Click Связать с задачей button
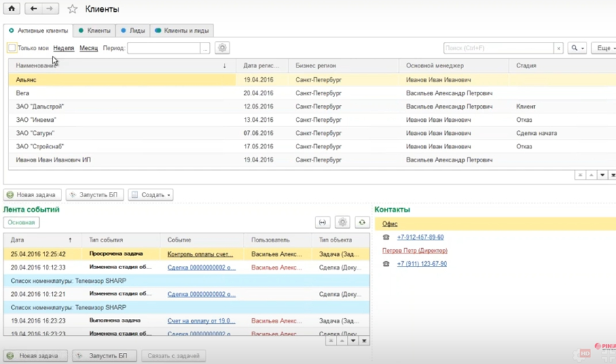 pyautogui.click(x=173, y=355)
